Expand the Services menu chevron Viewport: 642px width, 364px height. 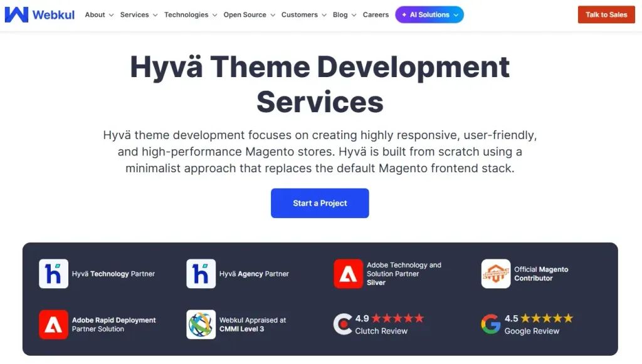point(155,15)
